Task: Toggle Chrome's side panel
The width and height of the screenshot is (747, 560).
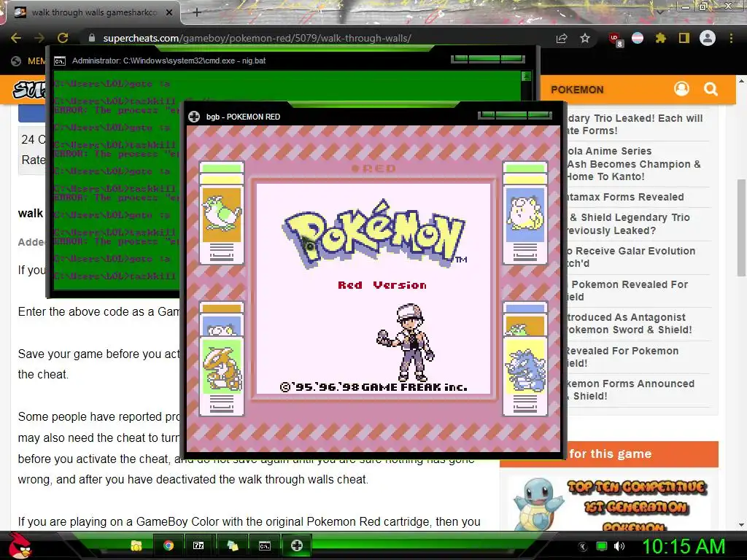Action: click(x=684, y=38)
